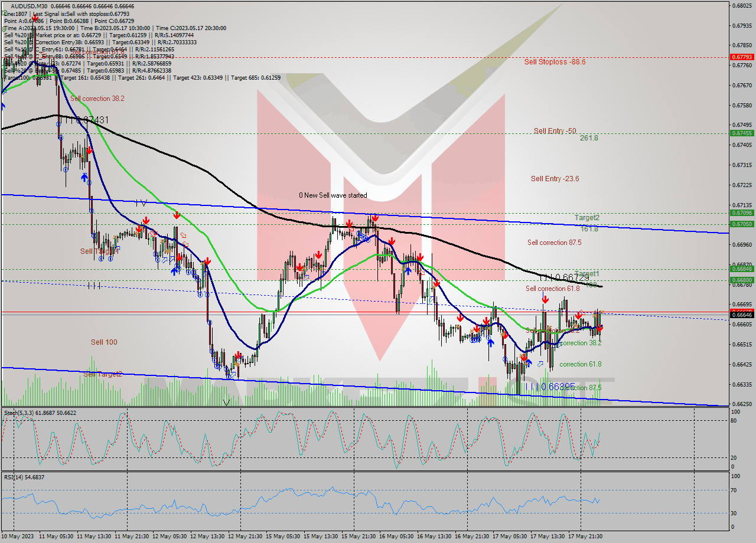Image resolution: width=756 pixels, height=543 pixels.
Task: Click the Stochastic scale value 80
Action: tap(733, 421)
